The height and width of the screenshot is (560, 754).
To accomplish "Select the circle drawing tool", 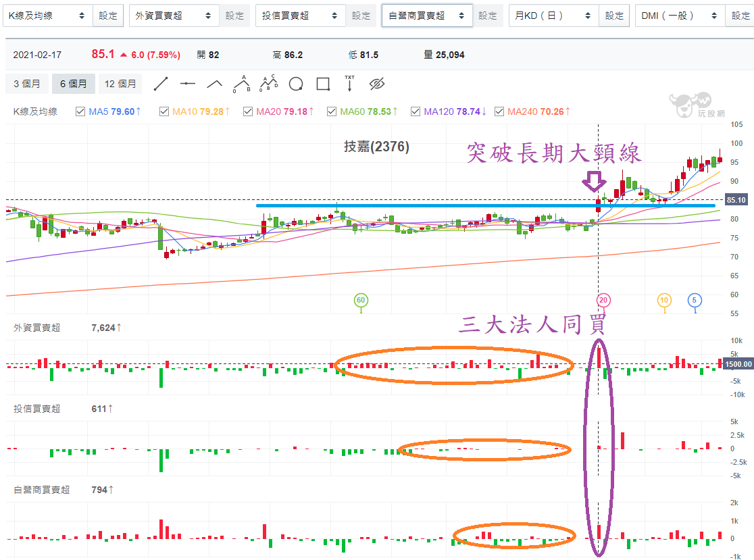I will click(x=296, y=84).
